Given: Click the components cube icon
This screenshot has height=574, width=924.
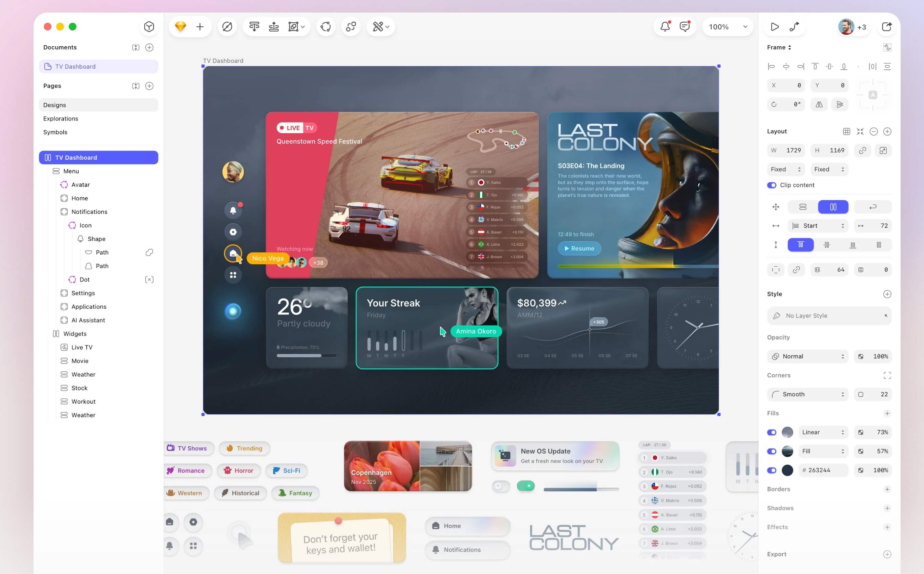Looking at the screenshot, I should (149, 27).
